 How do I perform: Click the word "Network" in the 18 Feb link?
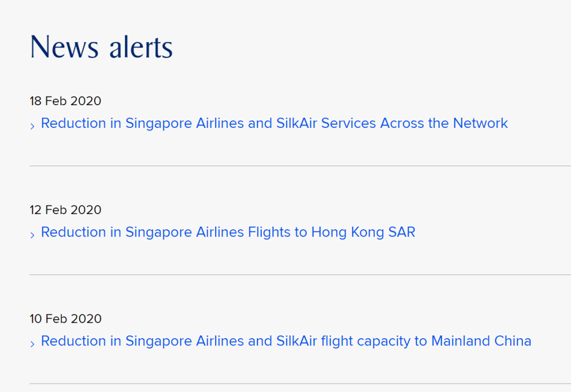click(480, 123)
